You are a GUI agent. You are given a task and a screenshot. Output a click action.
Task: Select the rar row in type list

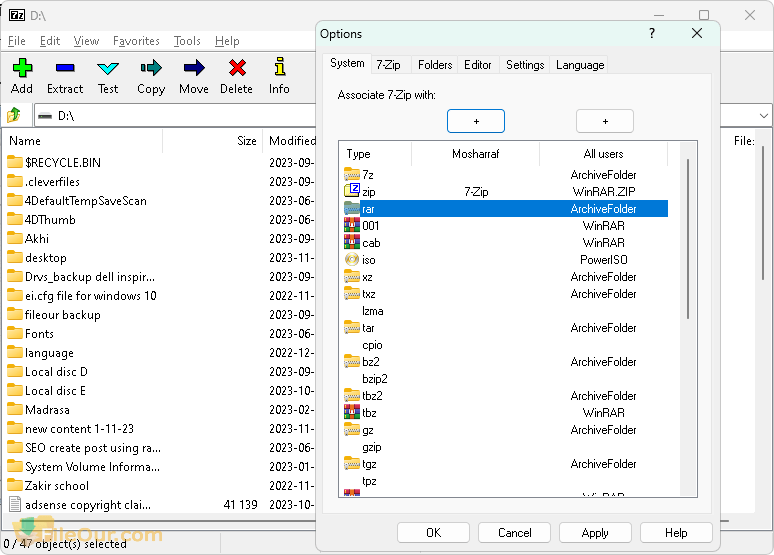pos(504,208)
